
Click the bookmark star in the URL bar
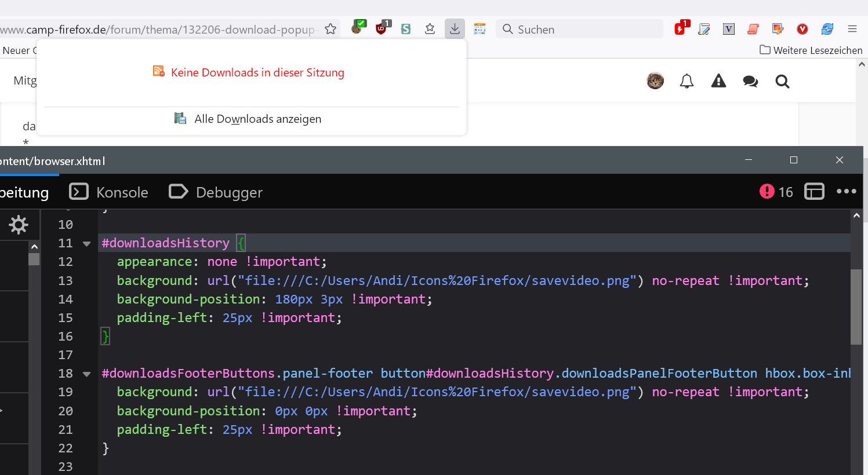coord(331,29)
